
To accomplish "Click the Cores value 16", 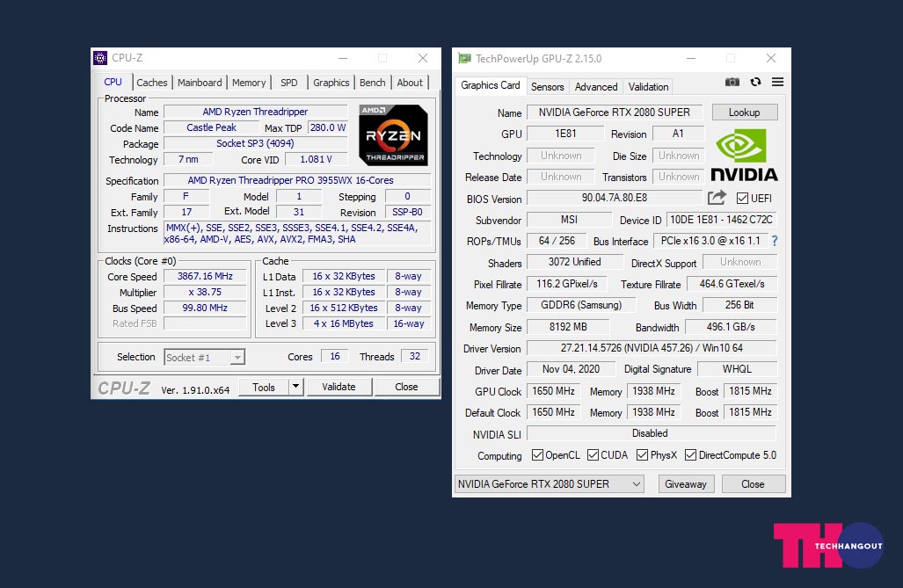I will coord(335,356).
